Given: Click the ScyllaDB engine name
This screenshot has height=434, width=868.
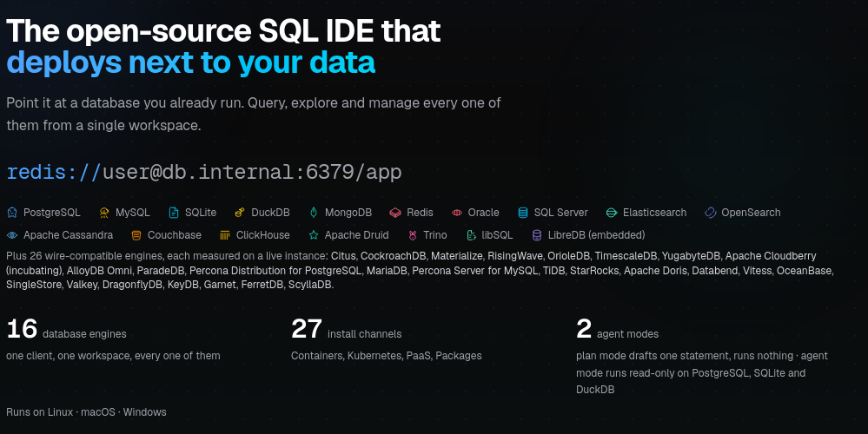Looking at the screenshot, I should 310,286.
